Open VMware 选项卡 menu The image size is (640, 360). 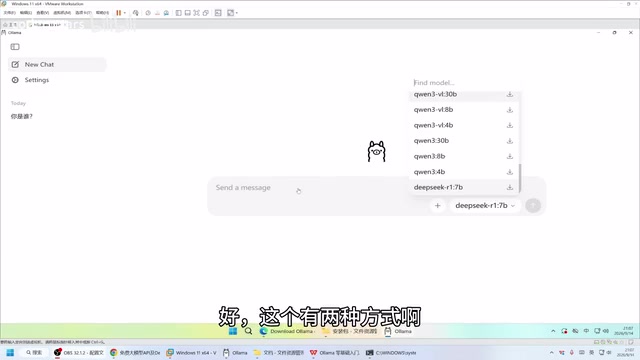click(83, 13)
